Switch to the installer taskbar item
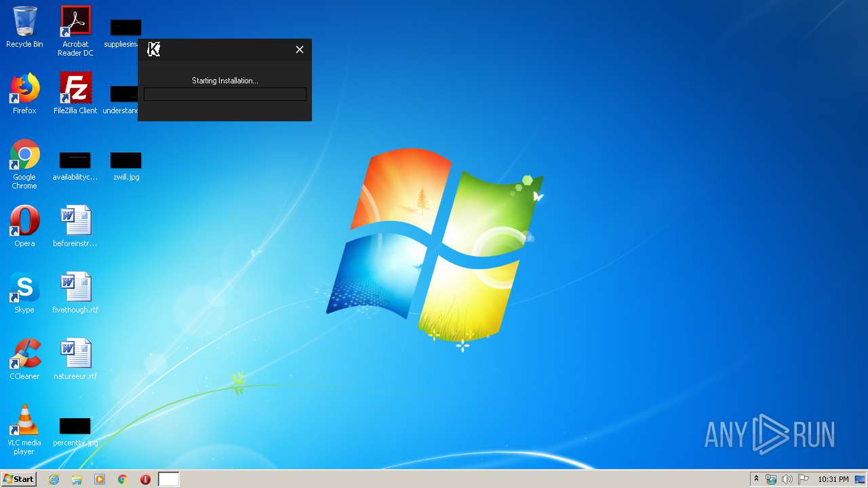Viewport: 868px width, 488px height. coord(169,479)
